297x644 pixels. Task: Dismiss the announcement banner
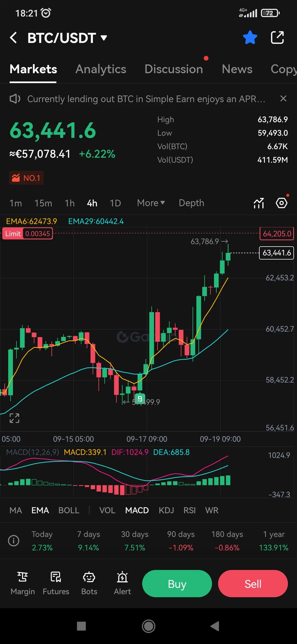pyautogui.click(x=283, y=99)
